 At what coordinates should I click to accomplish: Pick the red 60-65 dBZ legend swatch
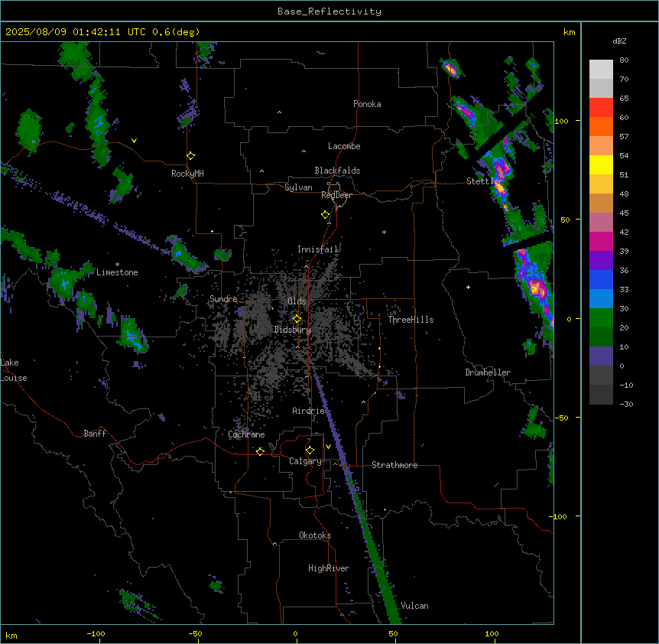click(x=601, y=108)
